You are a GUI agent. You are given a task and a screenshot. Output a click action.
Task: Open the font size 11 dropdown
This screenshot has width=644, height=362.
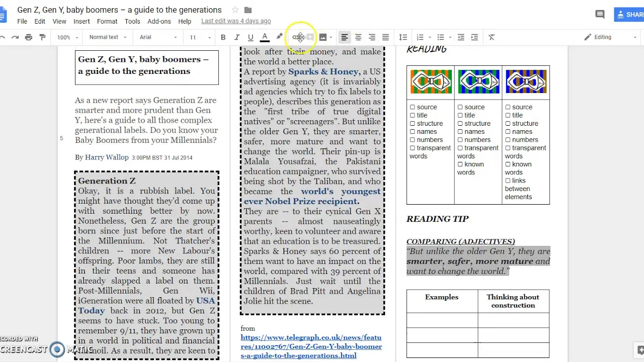[200, 37]
